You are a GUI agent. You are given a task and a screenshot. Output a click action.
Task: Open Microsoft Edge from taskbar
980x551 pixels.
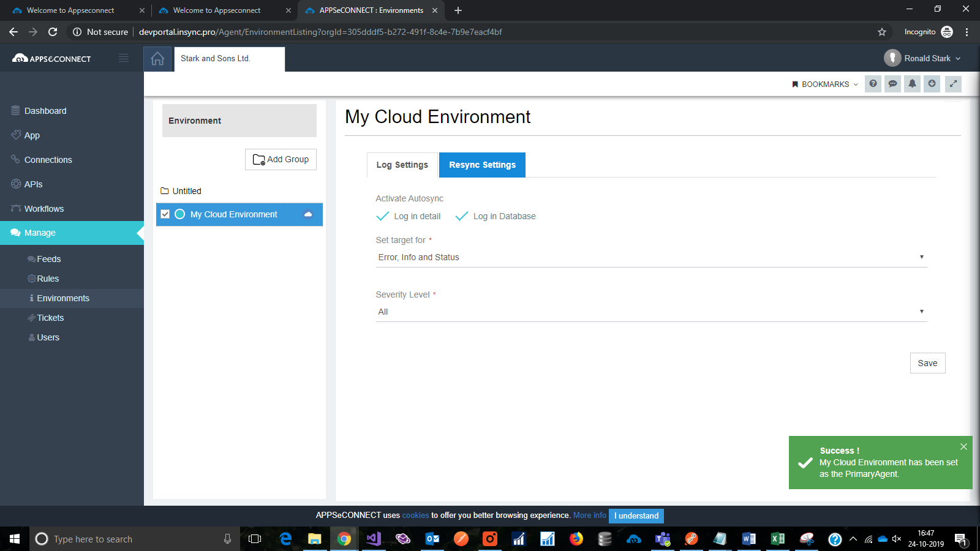(x=285, y=539)
